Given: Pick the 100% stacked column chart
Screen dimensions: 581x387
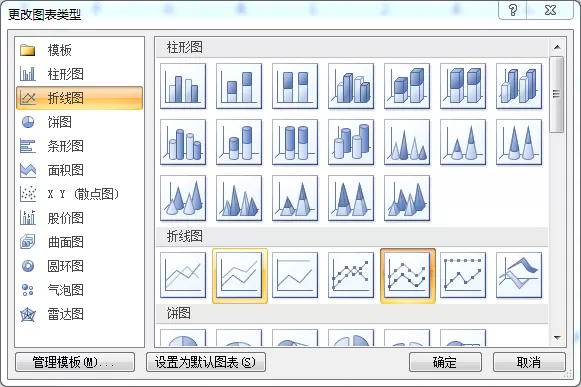Looking at the screenshot, I should [295, 86].
